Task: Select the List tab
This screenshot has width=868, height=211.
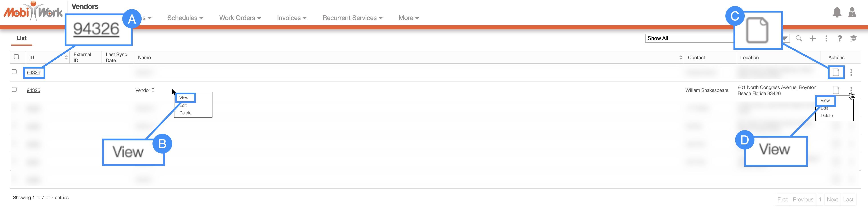Action: click(x=22, y=39)
